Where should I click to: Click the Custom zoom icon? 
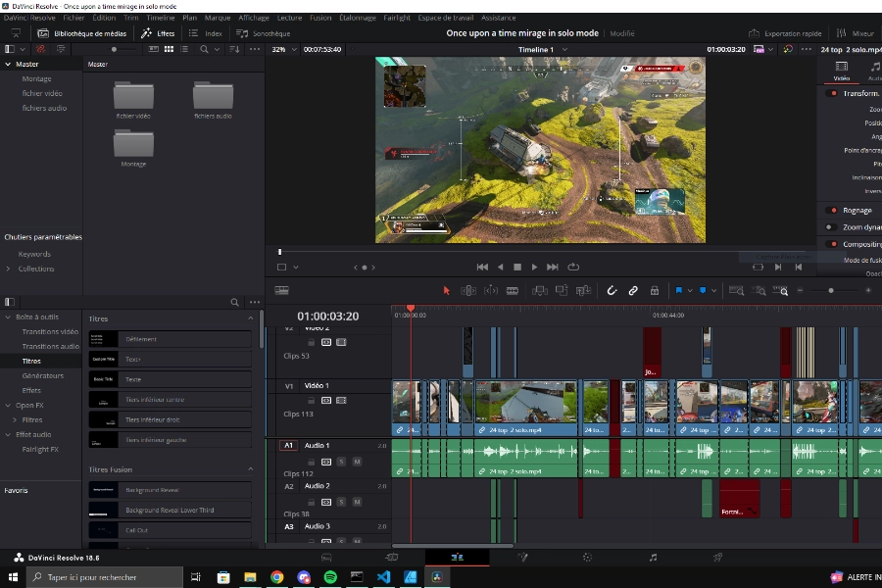[780, 290]
